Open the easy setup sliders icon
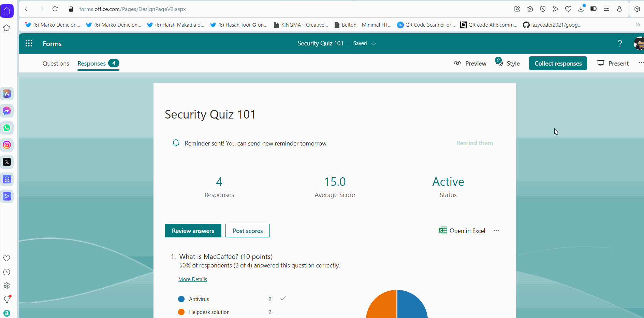Image resolution: width=644 pixels, height=318 pixels. [x=606, y=9]
